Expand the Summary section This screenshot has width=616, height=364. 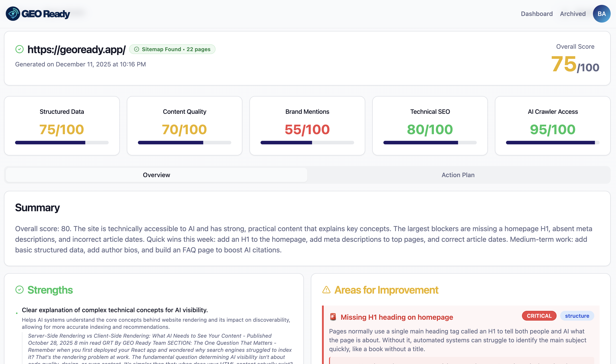[37, 207]
